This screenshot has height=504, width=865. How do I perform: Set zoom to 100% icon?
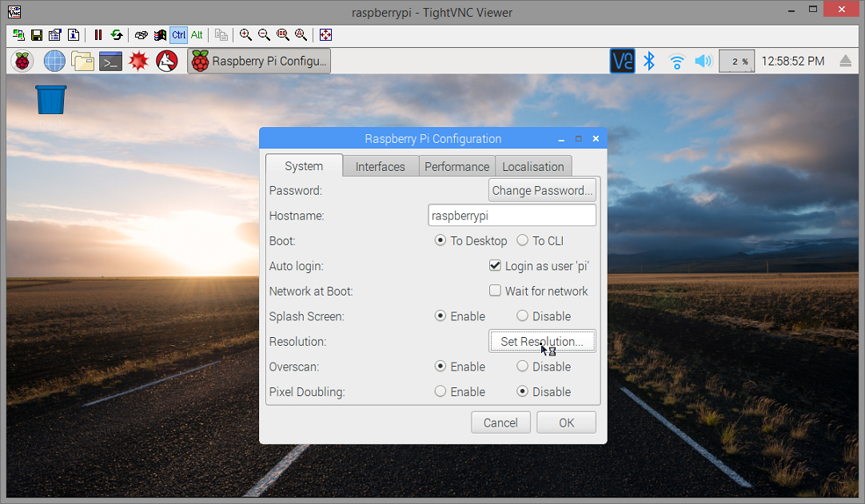[x=282, y=35]
